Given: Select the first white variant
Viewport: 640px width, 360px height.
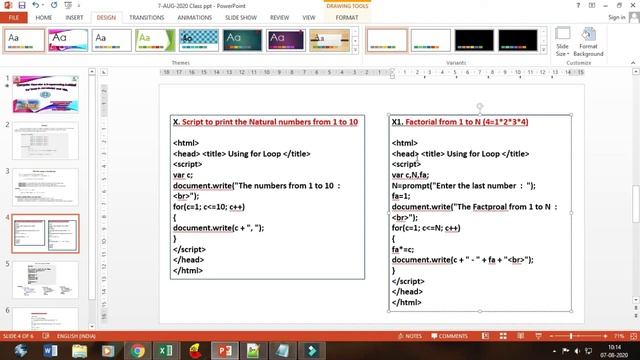Looking at the screenshot, I should pyautogui.click(x=387, y=40).
